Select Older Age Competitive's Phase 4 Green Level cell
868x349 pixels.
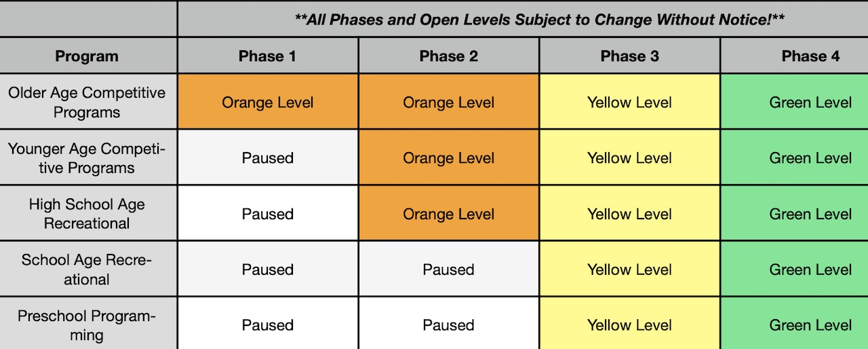click(x=810, y=103)
